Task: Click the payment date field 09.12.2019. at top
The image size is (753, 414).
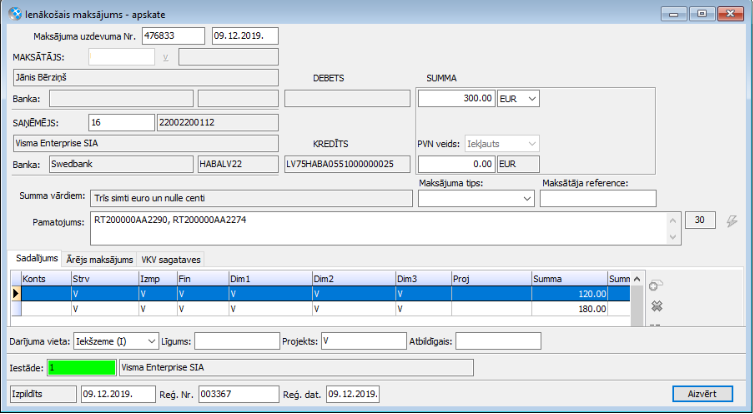Action: pos(245,36)
